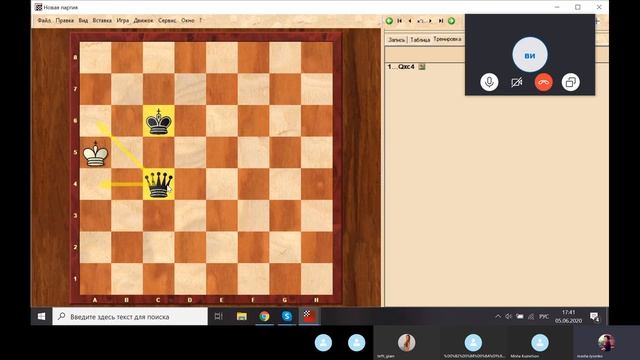Click the volume tray icon

pyautogui.click(x=509, y=316)
